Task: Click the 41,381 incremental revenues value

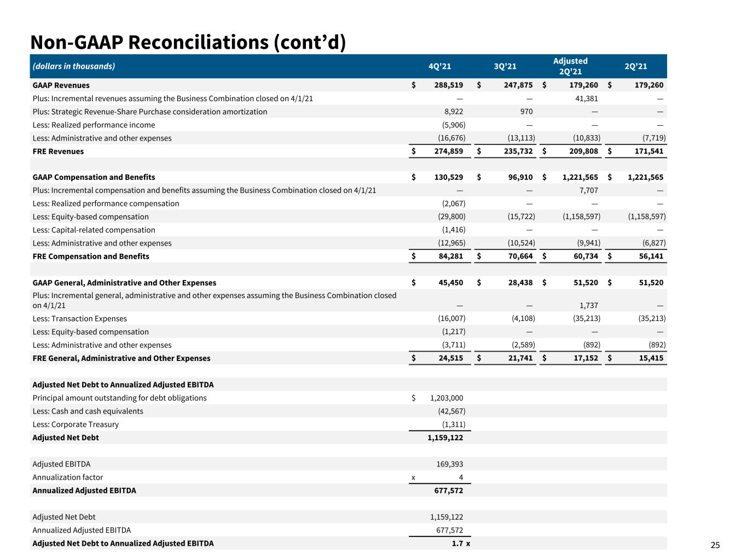Action: 586,99
